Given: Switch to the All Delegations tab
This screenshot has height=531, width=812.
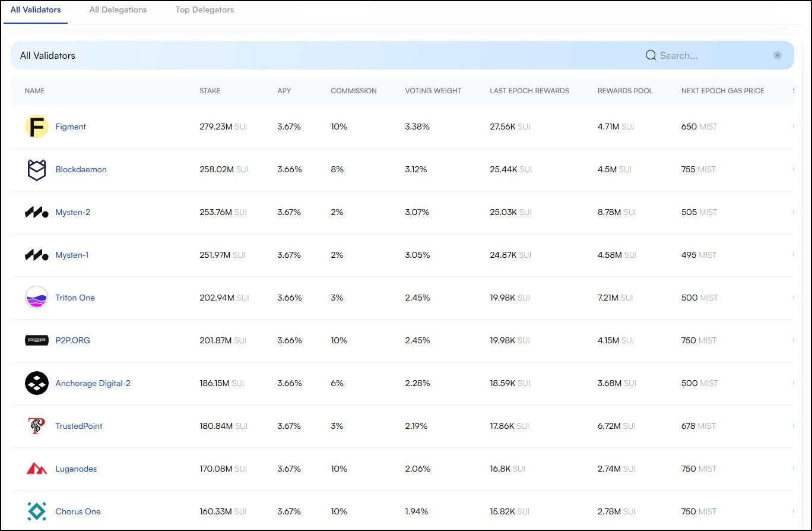Looking at the screenshot, I should (118, 10).
